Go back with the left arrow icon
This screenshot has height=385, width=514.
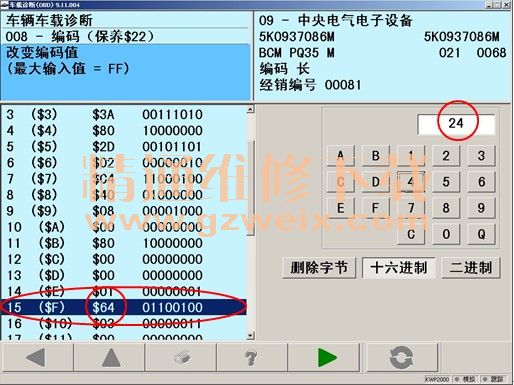point(37,357)
